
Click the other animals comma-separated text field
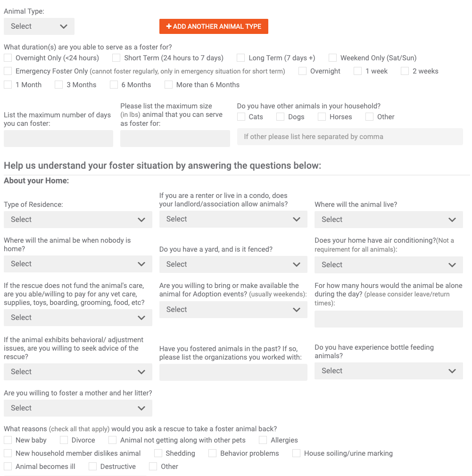[x=350, y=137]
